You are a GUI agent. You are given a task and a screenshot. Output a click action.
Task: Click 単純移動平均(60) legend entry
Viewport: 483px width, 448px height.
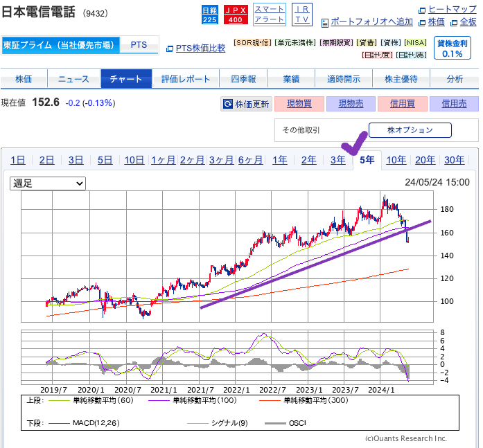tap(91, 401)
